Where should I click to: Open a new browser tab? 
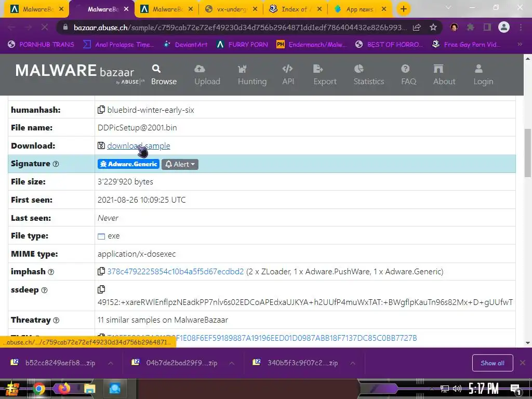[403, 9]
